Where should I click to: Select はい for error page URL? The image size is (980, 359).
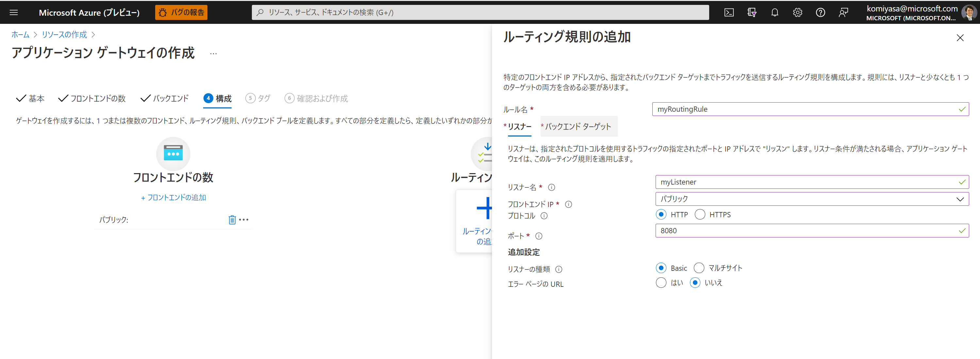click(x=661, y=283)
